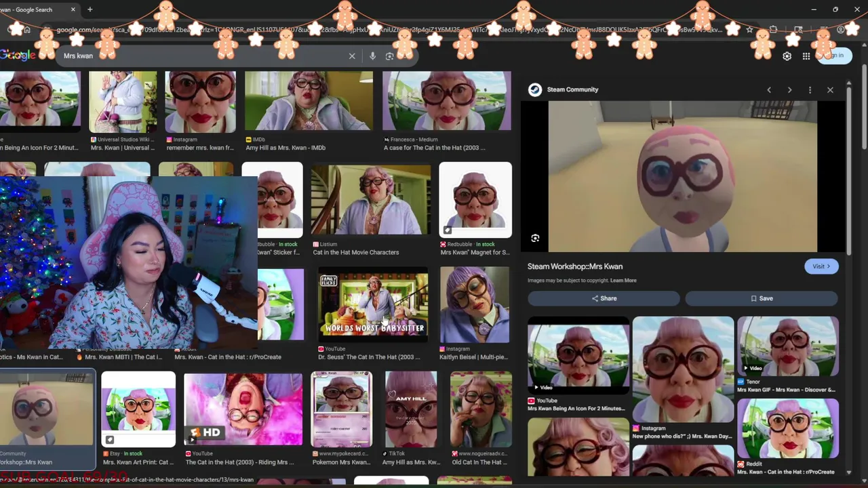868x488 pixels.
Task: Click the browser page scrollbar
Action: (864, 108)
